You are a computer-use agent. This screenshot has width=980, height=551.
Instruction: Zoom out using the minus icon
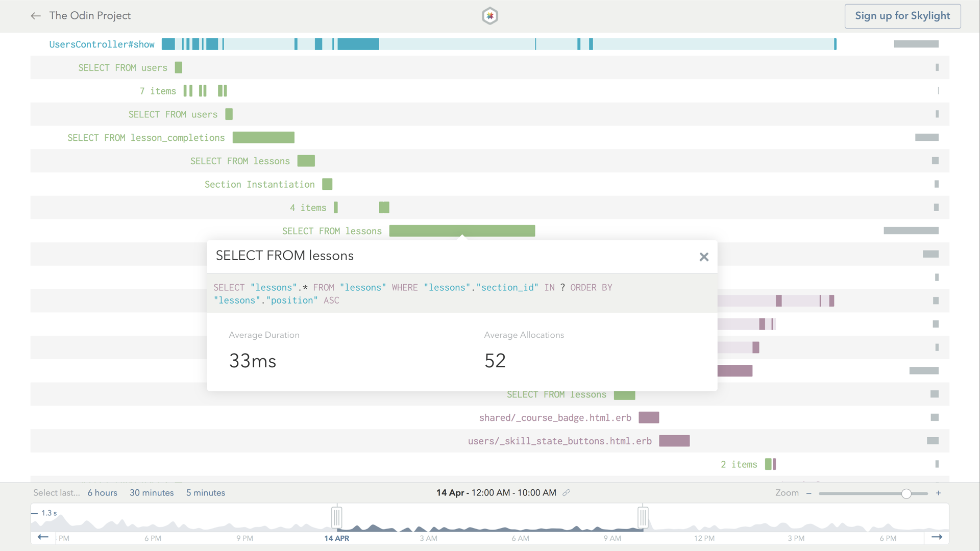809,493
